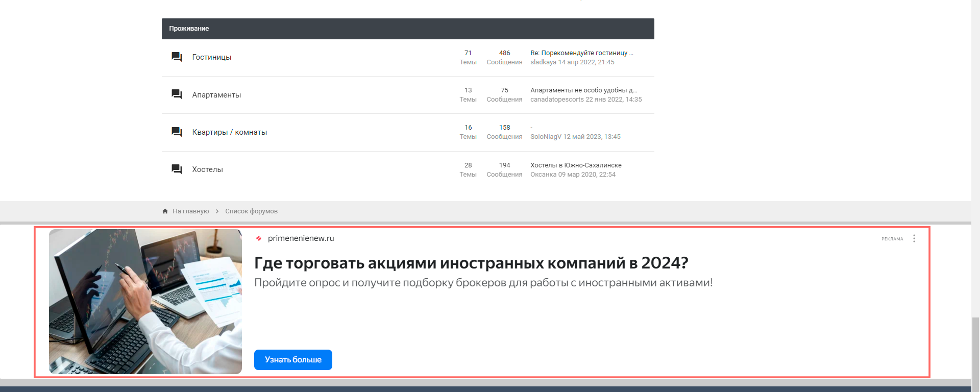Screen dimensions: 980x392
Task: View user Оксанка's profile
Action: [543, 174]
